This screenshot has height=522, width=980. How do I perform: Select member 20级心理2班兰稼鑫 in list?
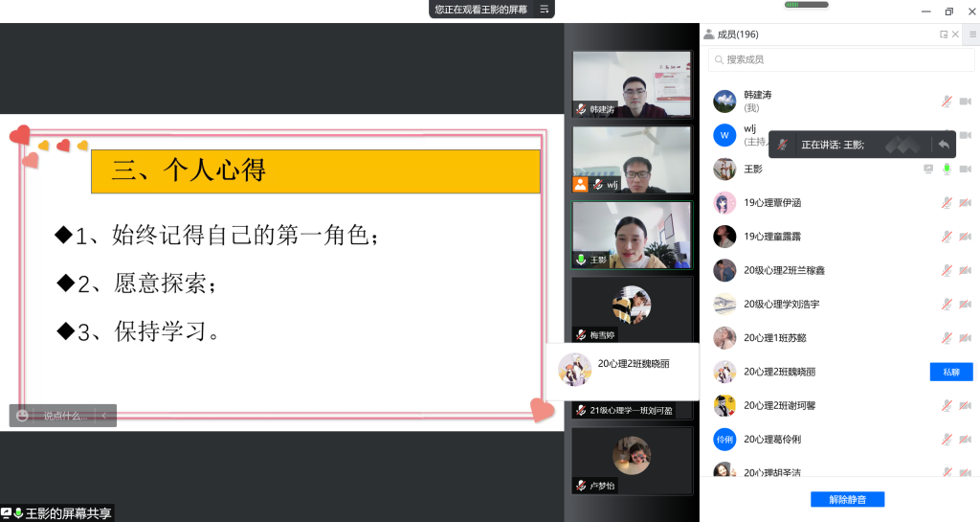click(784, 270)
